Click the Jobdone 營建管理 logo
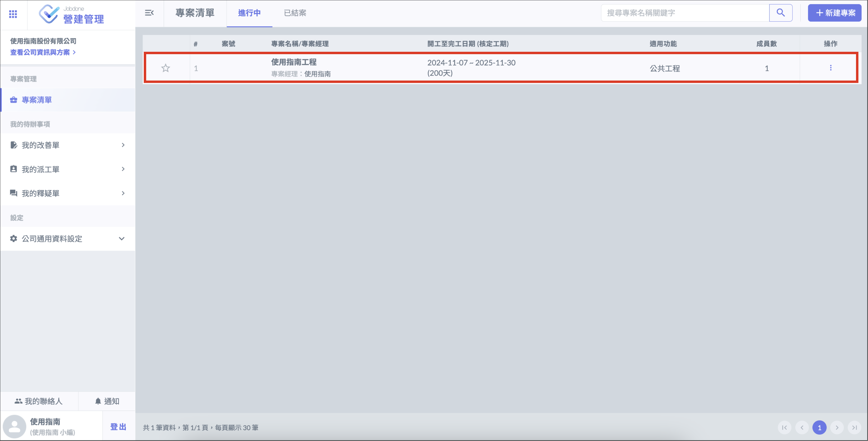 (71, 14)
